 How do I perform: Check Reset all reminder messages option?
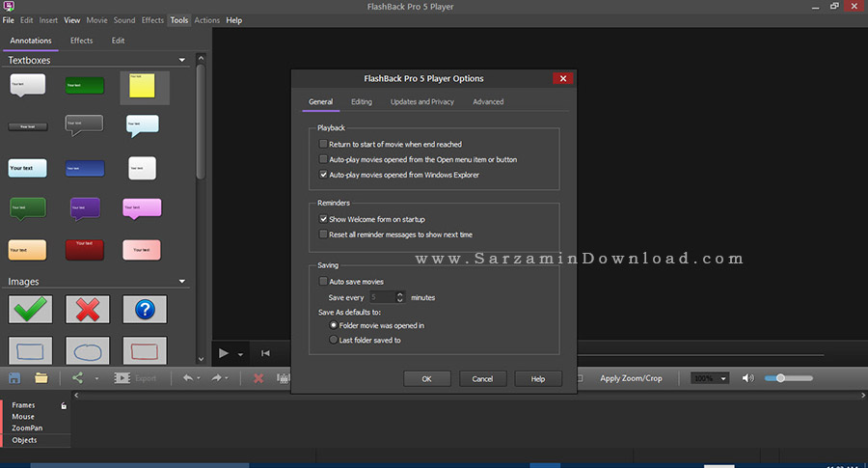tap(323, 234)
